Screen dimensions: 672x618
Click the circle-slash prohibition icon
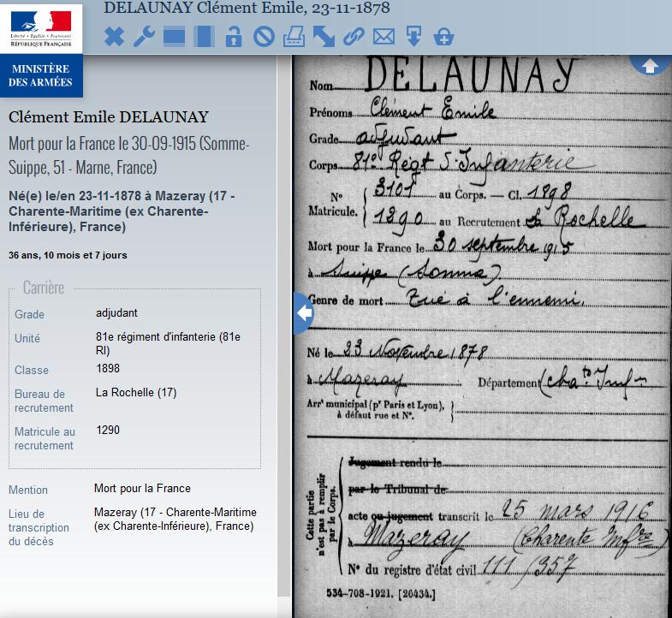point(264,37)
